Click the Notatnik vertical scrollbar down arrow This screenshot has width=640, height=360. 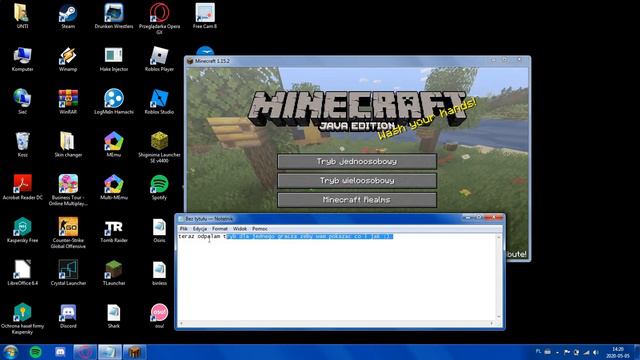tap(499, 317)
